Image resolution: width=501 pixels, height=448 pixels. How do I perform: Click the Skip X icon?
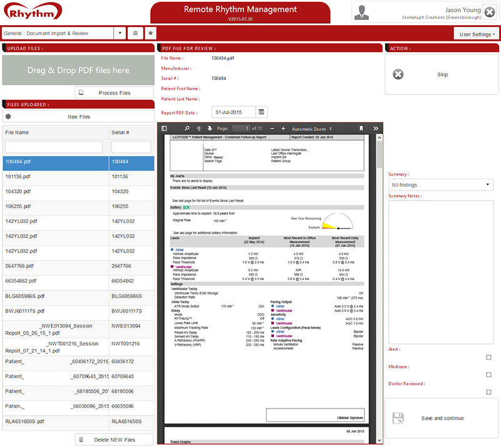[x=398, y=74]
